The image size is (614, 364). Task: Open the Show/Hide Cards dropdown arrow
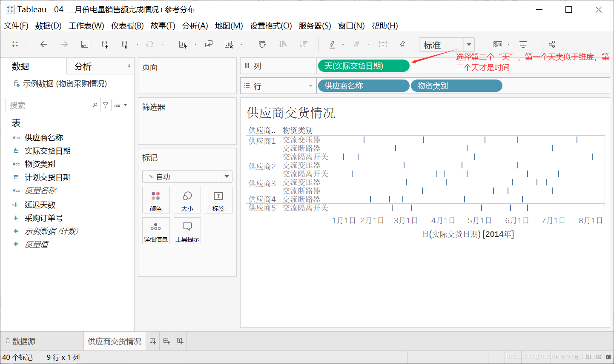[x=508, y=44]
